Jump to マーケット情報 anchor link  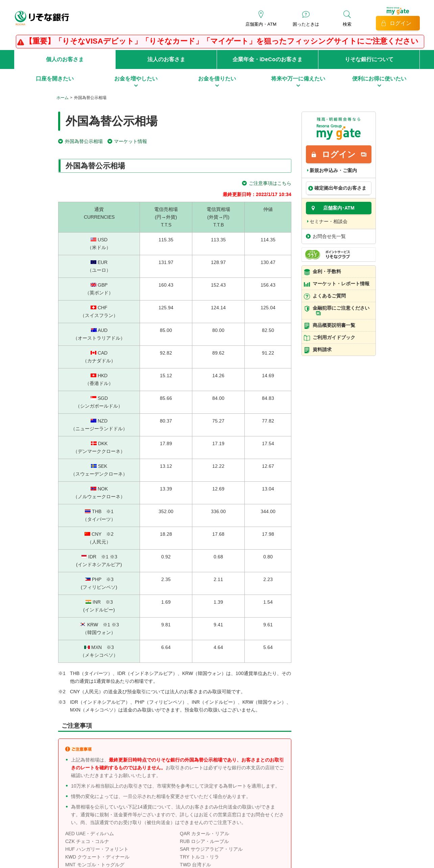tap(127, 142)
